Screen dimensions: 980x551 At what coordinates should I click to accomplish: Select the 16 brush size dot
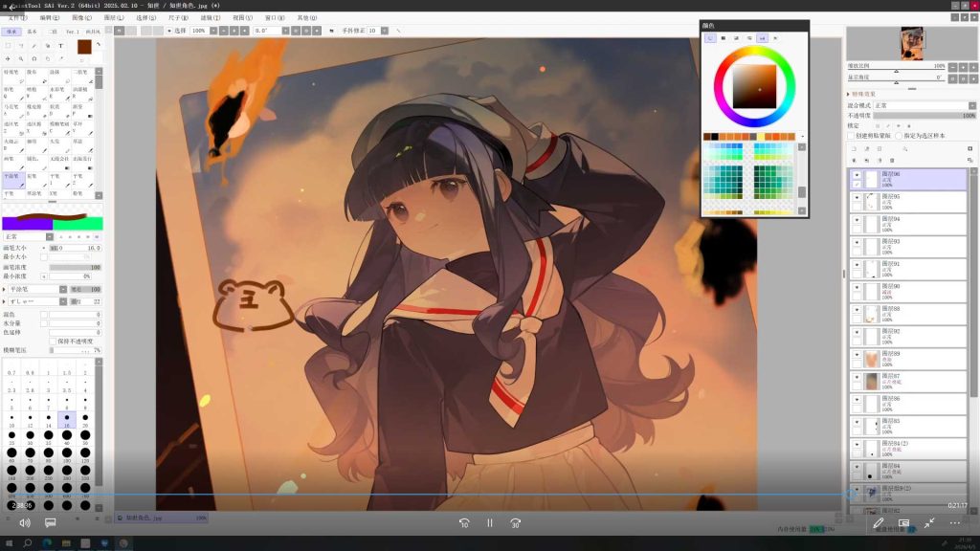(x=67, y=419)
